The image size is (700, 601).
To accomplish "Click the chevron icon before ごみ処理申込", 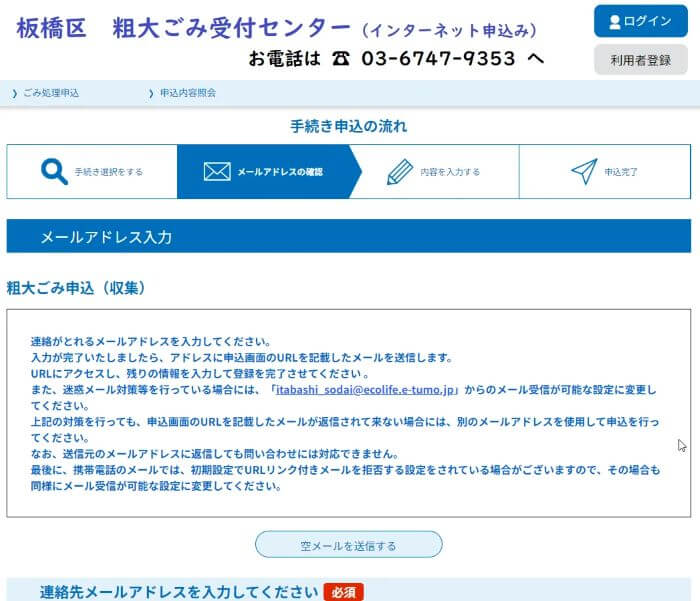I will 15,93.
